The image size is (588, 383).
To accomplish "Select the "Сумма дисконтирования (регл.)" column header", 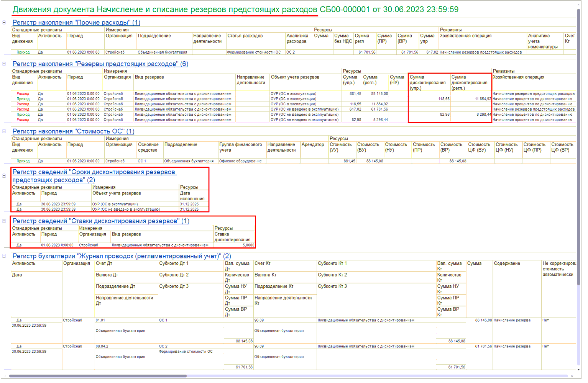I will pos(470,82).
